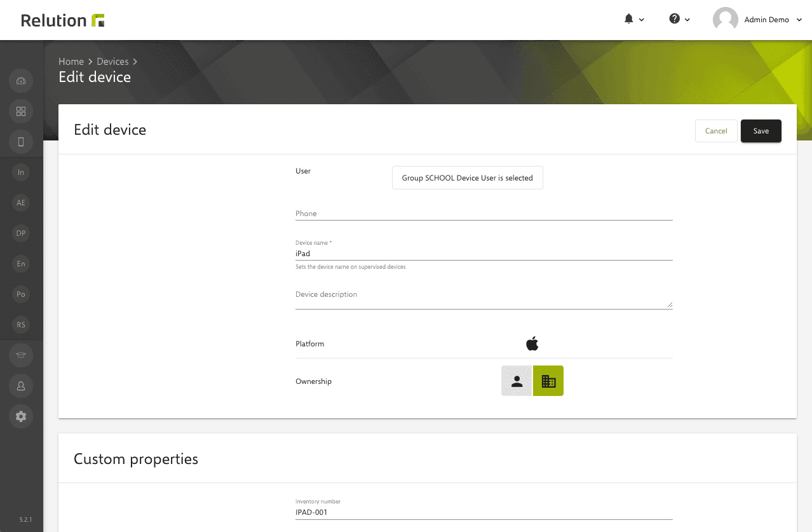Open the 'DP' sidebar item
The height and width of the screenshot is (532, 812).
point(21,233)
